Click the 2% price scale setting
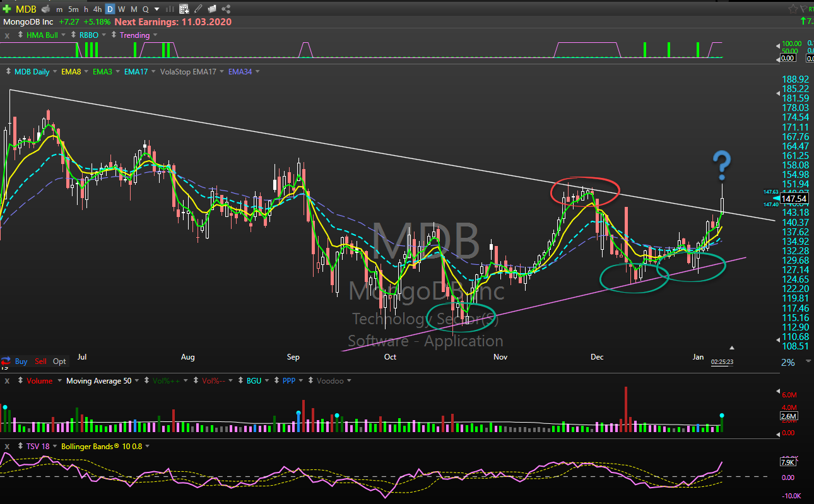The width and height of the screenshot is (814, 504). pos(788,363)
